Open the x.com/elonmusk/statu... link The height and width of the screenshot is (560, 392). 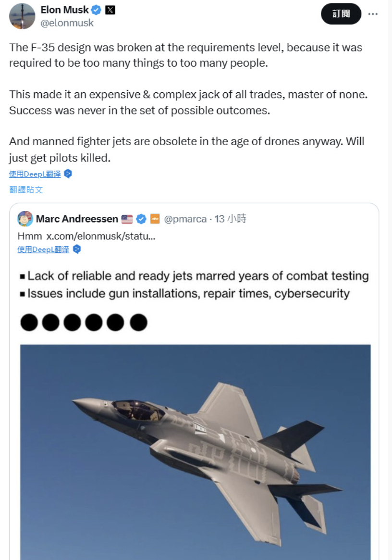[100, 236]
